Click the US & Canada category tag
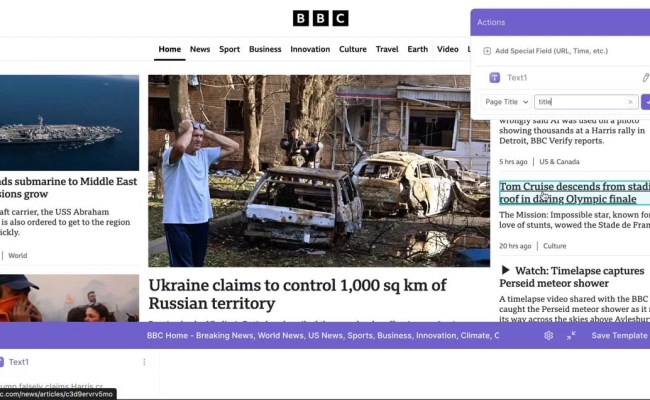 pos(559,162)
